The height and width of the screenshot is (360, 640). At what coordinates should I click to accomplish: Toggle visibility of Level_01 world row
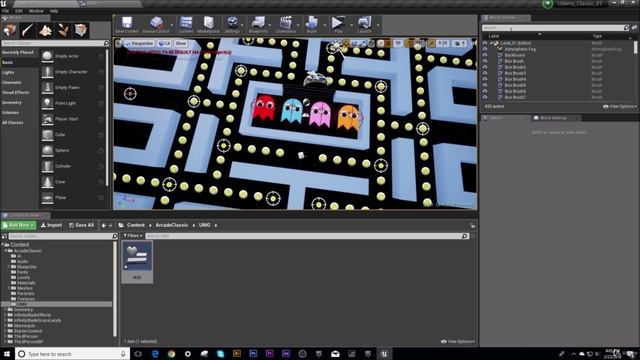(x=485, y=43)
